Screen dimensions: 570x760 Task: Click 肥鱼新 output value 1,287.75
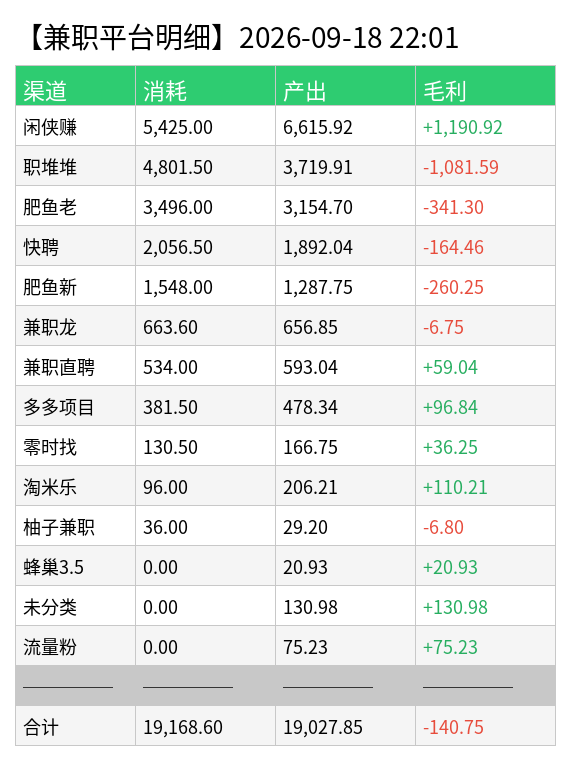click(x=318, y=287)
